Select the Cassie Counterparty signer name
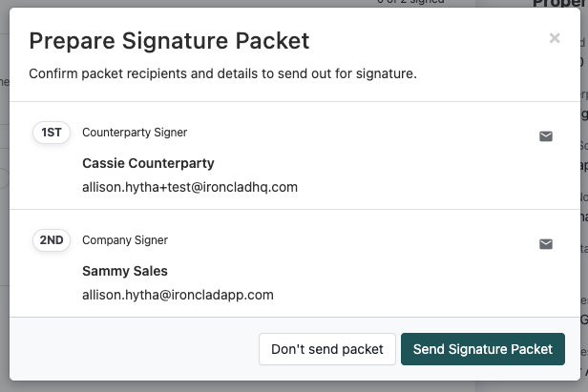The width and height of the screenshot is (588, 392). click(x=148, y=163)
